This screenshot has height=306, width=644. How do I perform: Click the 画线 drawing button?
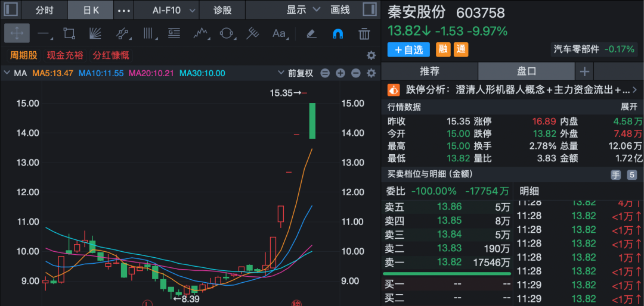click(x=340, y=10)
